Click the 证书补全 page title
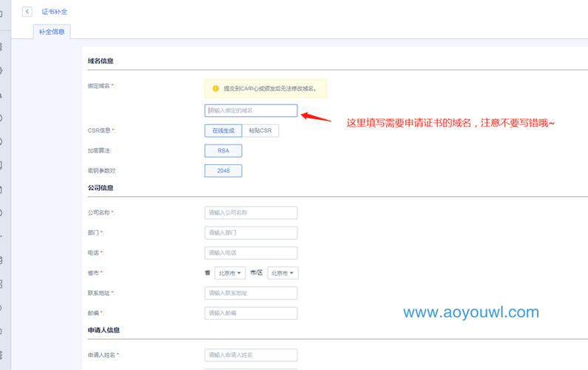 pos(55,12)
